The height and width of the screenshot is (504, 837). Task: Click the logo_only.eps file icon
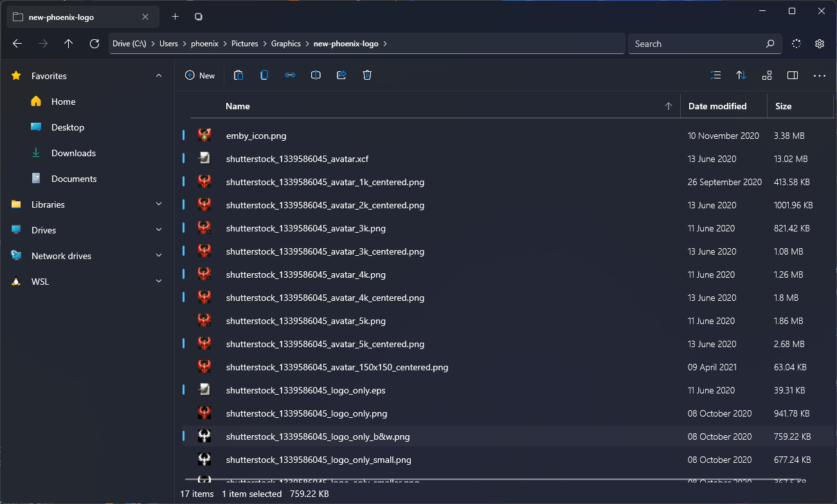[x=204, y=390]
